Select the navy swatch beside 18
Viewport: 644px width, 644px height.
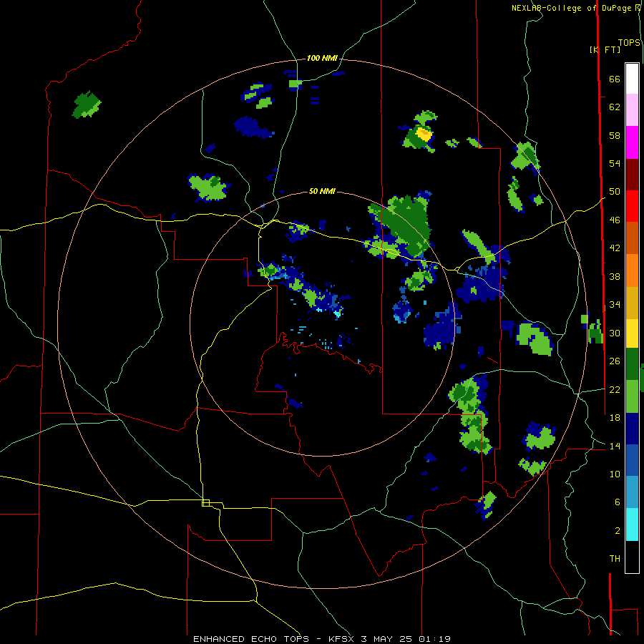pyautogui.click(x=632, y=429)
